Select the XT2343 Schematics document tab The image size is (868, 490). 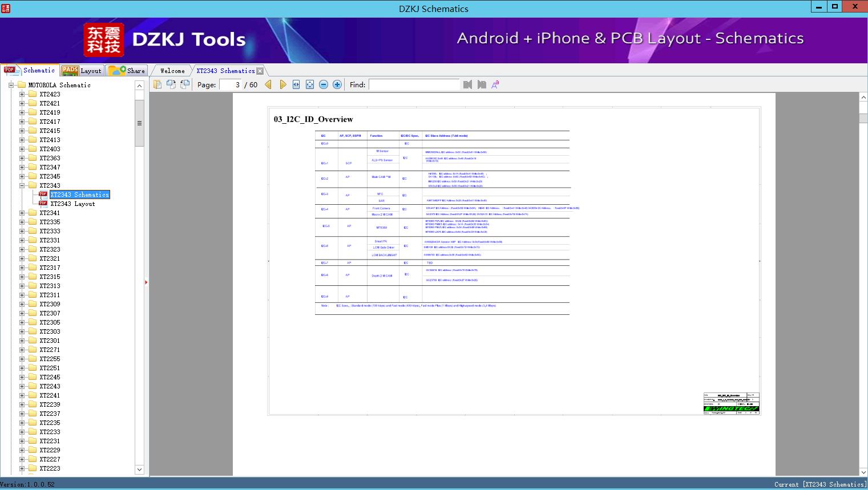225,71
